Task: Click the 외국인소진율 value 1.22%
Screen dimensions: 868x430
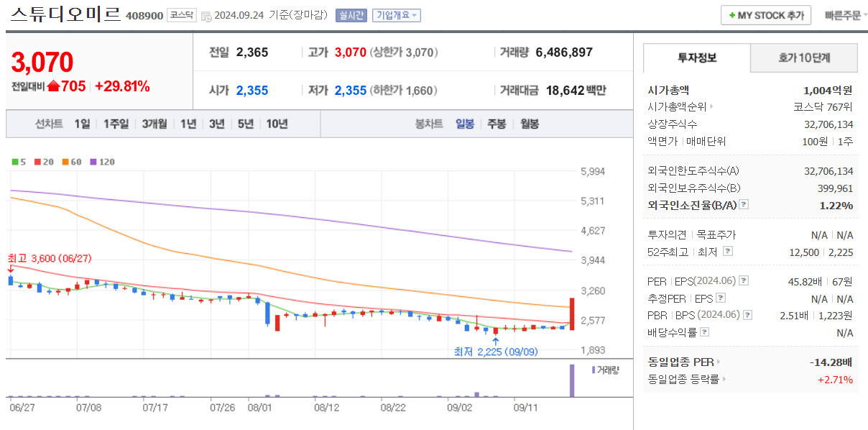Action: pos(836,205)
